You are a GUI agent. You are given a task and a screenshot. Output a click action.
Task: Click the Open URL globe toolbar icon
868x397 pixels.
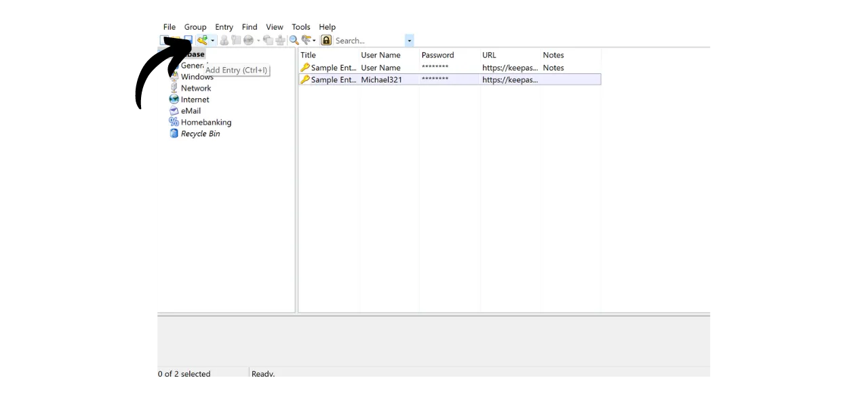pyautogui.click(x=250, y=40)
